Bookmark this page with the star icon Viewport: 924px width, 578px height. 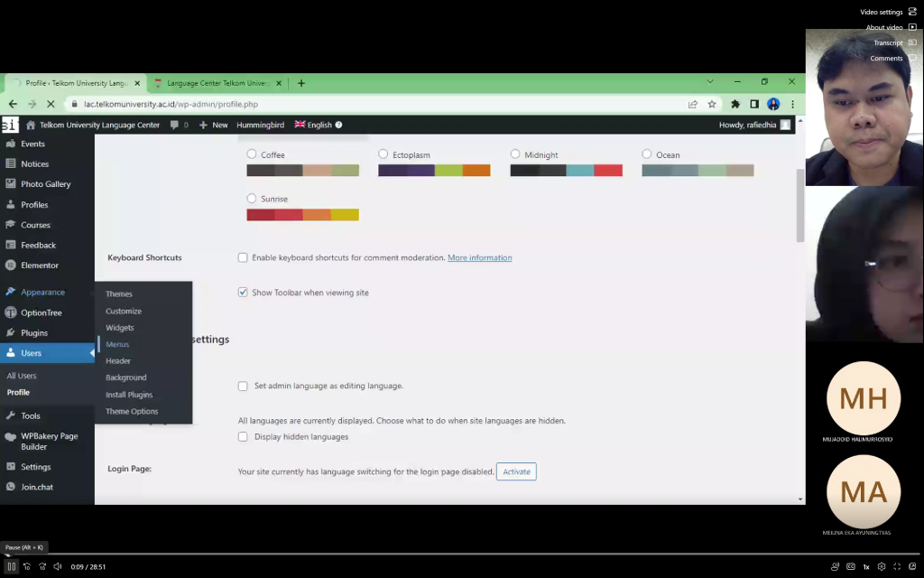712,104
